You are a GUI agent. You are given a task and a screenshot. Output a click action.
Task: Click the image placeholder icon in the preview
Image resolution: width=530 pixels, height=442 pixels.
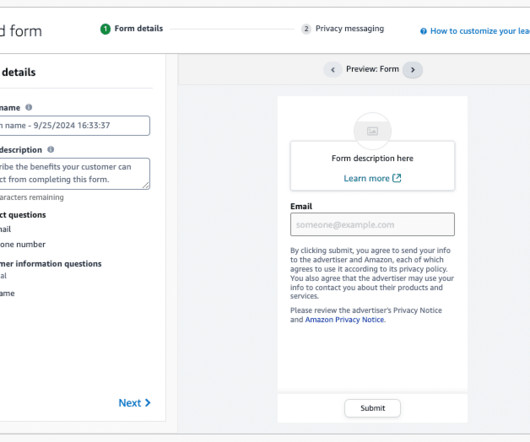[x=372, y=131]
